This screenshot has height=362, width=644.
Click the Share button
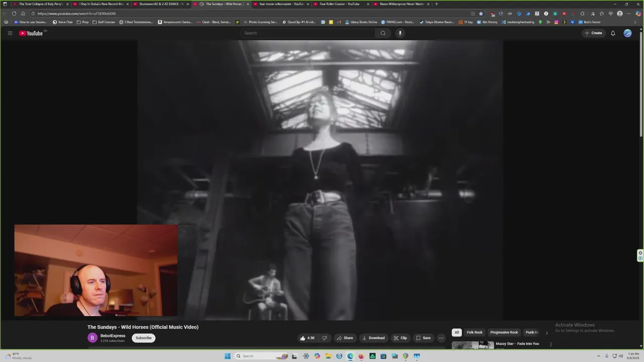click(345, 338)
